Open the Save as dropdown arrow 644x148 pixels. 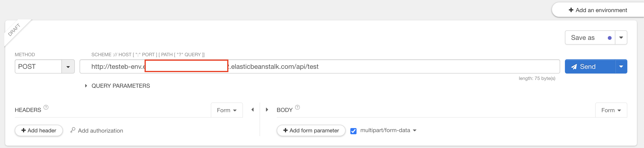(621, 38)
